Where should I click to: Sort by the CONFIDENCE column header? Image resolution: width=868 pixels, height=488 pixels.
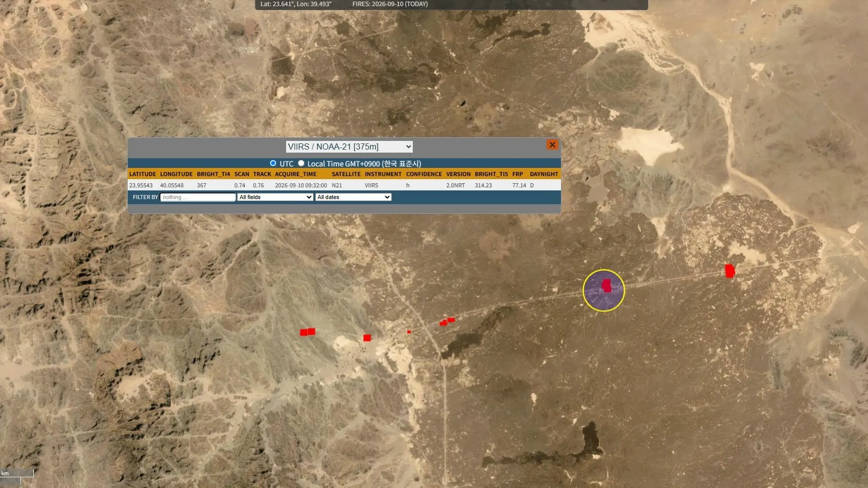[x=424, y=174]
